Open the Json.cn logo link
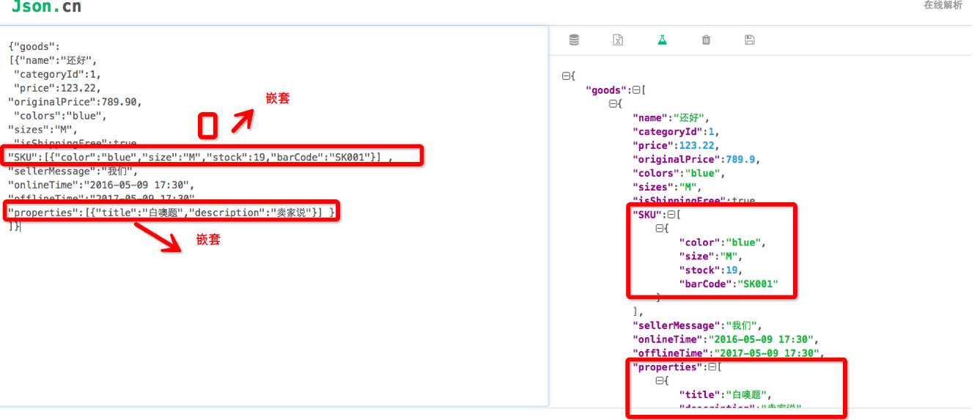This screenshot has height=420, width=980. coord(46,7)
